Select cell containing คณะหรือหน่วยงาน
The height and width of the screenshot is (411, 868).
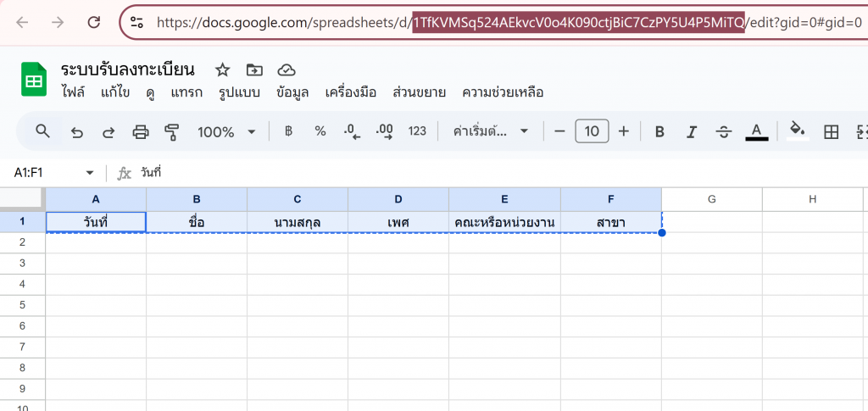[x=504, y=222]
